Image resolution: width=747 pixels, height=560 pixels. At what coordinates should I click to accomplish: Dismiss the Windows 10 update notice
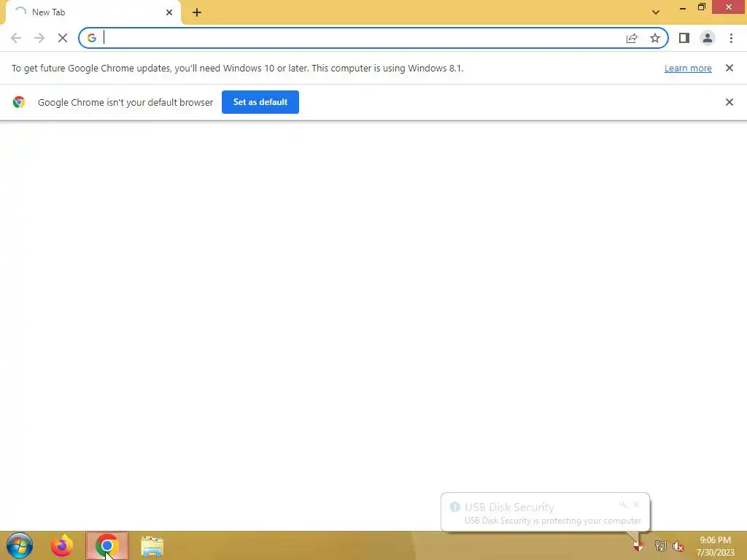(729, 68)
